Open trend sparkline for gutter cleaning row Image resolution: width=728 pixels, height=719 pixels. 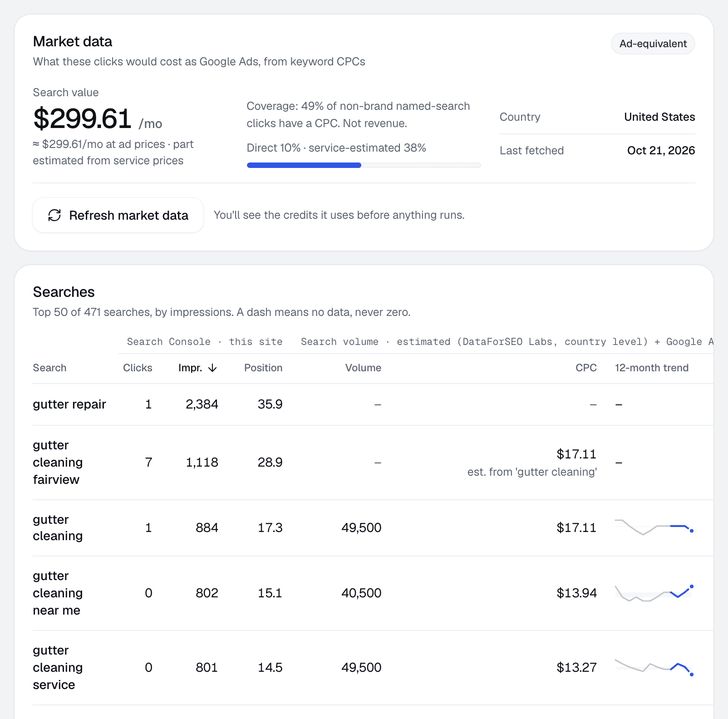click(x=654, y=527)
